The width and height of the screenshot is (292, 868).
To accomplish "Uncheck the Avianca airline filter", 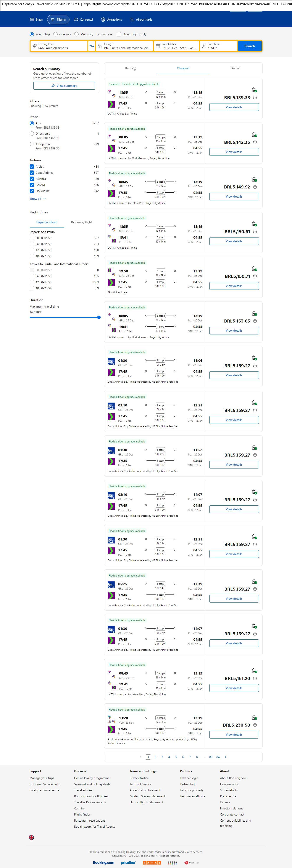I will coord(32,179).
